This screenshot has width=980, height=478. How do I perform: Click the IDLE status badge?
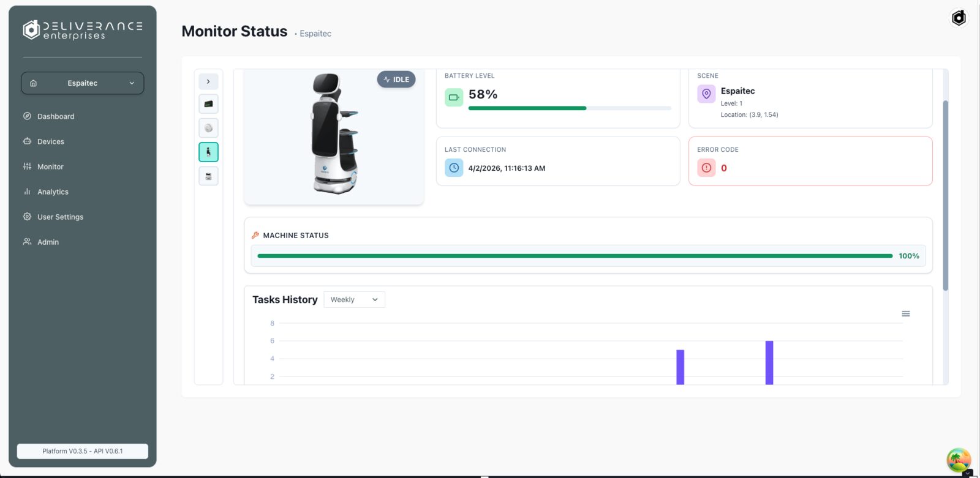pos(396,80)
